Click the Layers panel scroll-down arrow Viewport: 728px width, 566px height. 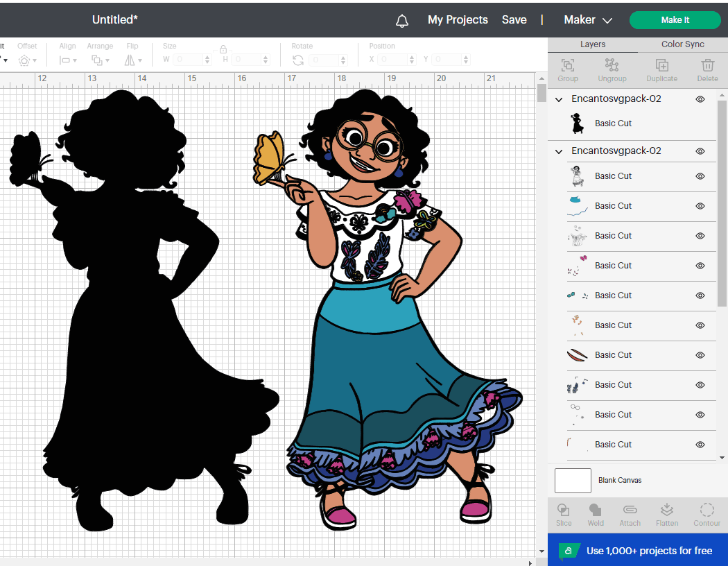(x=722, y=458)
